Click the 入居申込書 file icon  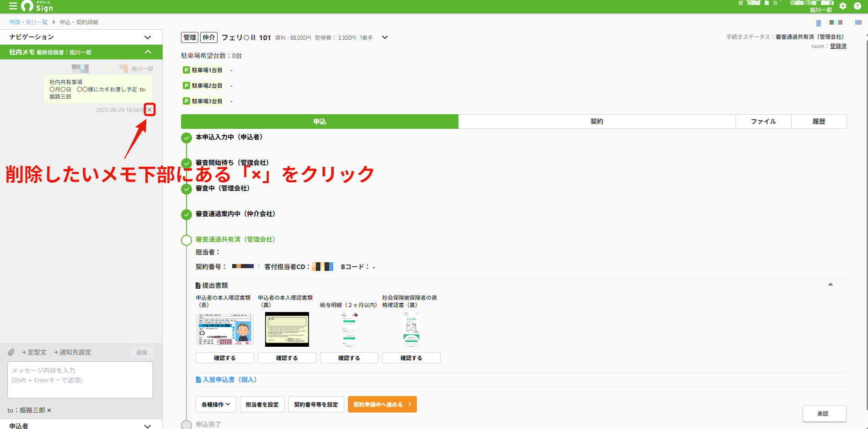click(x=198, y=380)
